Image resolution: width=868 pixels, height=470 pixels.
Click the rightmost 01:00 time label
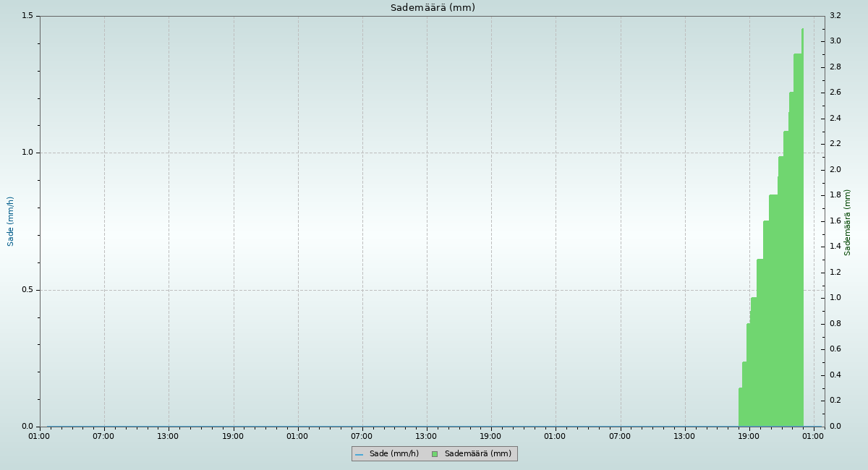coord(814,436)
